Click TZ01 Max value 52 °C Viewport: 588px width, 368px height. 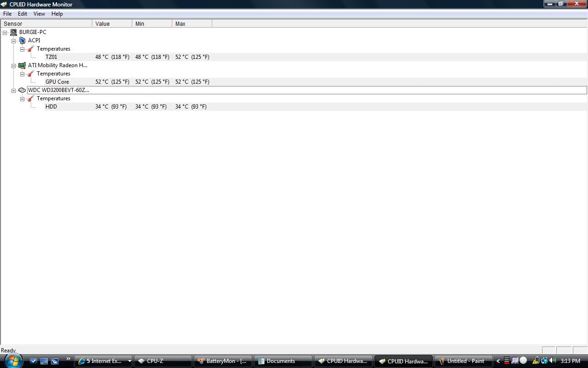(192, 57)
